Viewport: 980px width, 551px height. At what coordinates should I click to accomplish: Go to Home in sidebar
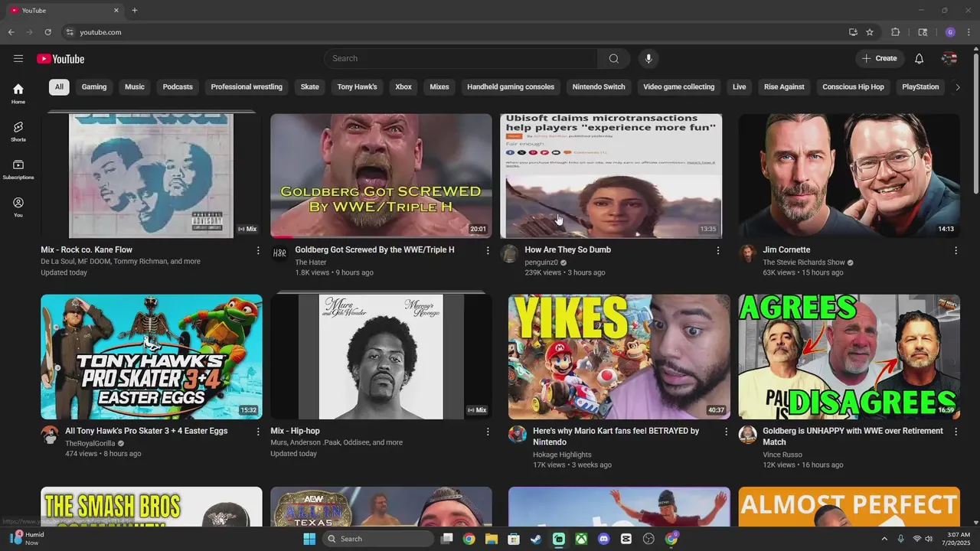(x=18, y=94)
